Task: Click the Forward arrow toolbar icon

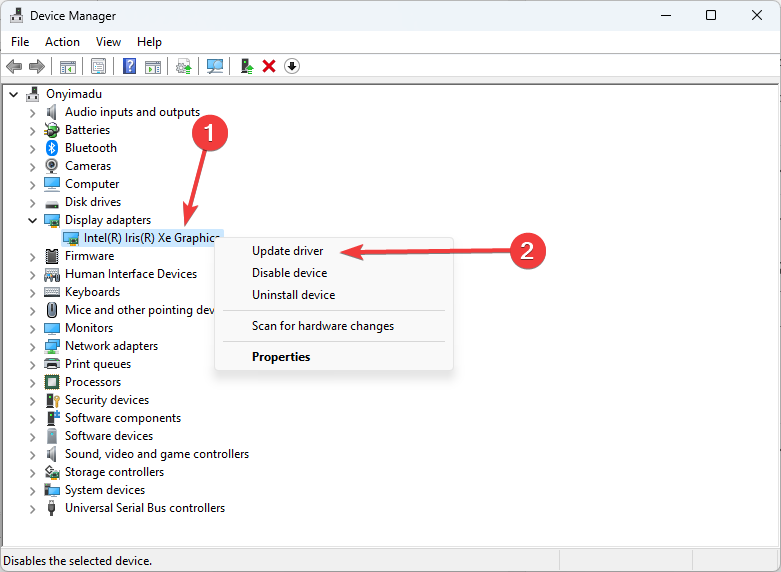Action: tap(37, 66)
